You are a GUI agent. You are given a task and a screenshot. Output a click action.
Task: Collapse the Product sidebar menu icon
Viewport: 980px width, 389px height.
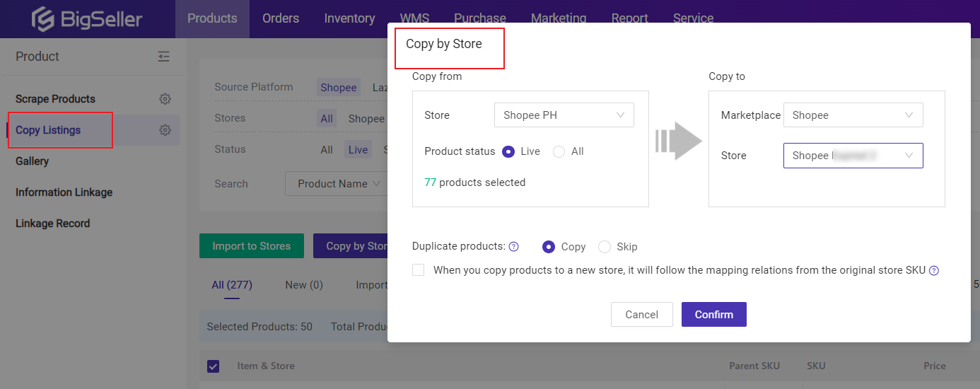(163, 57)
